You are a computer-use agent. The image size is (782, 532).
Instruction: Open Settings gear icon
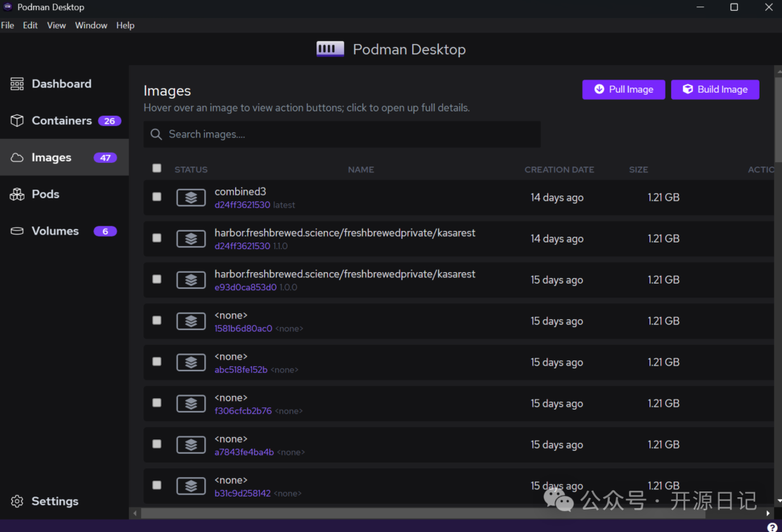[17, 502]
